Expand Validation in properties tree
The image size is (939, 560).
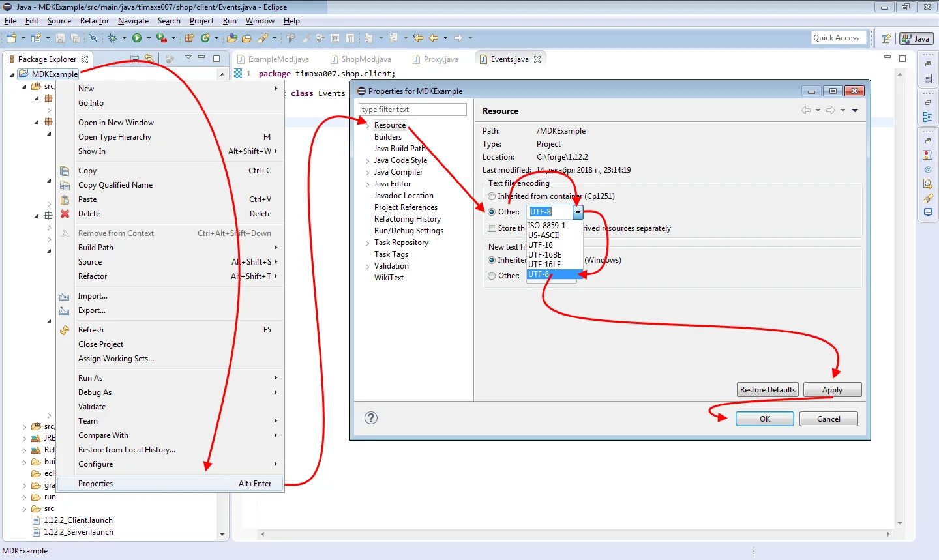coord(367,266)
